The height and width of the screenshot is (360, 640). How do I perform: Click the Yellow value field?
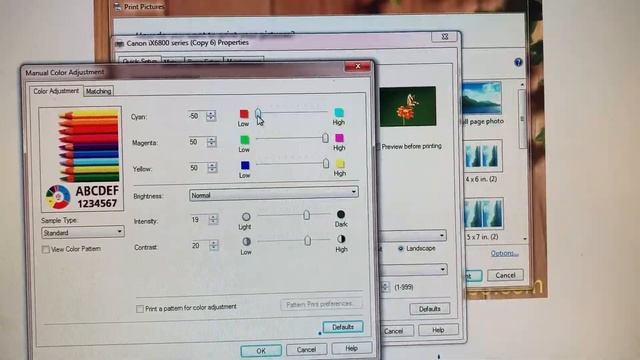pos(198,167)
